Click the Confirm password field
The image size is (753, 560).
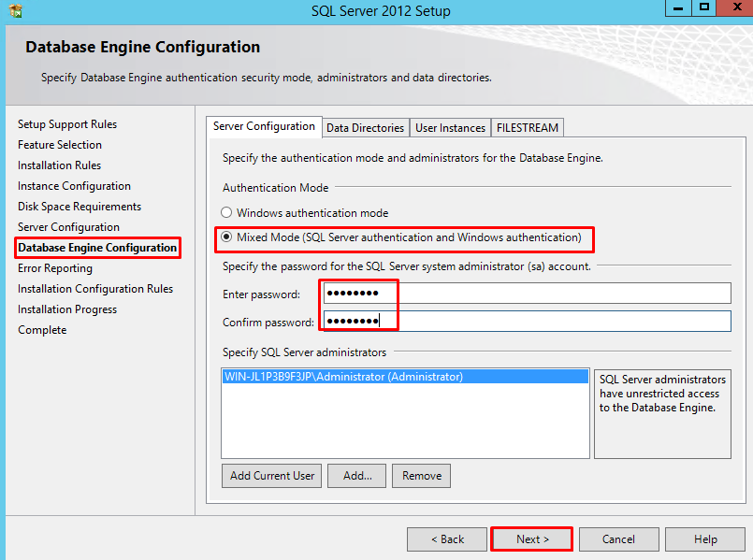528,321
